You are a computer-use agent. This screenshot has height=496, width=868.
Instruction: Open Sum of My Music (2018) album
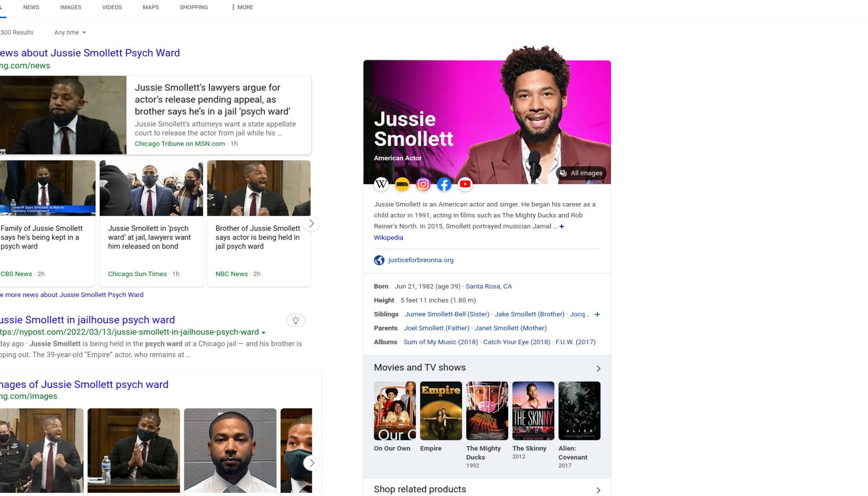tap(441, 342)
